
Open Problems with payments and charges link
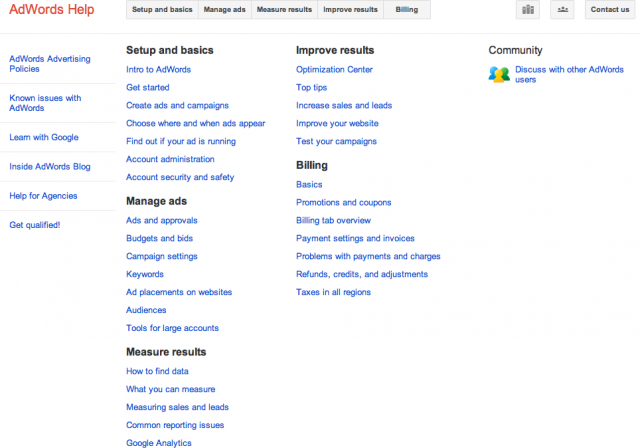(368, 256)
